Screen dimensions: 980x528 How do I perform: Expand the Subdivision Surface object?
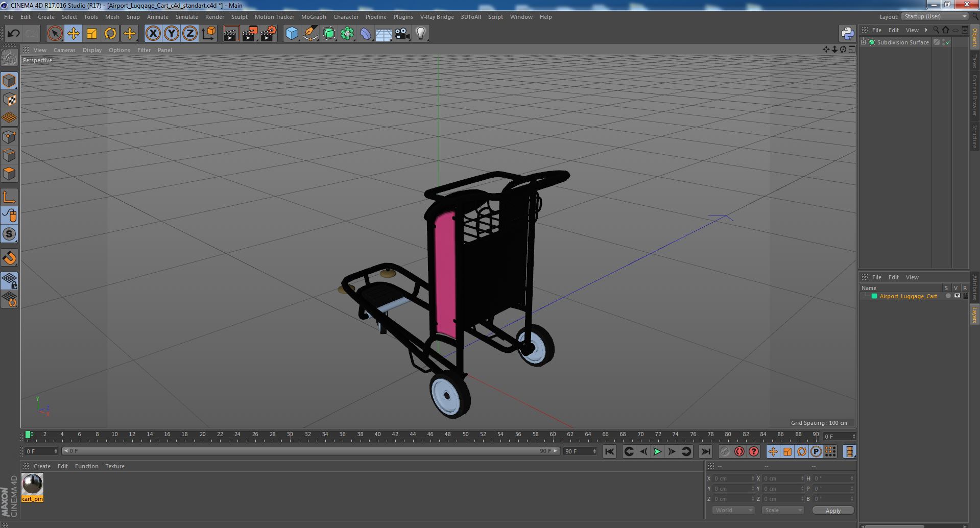(864, 42)
